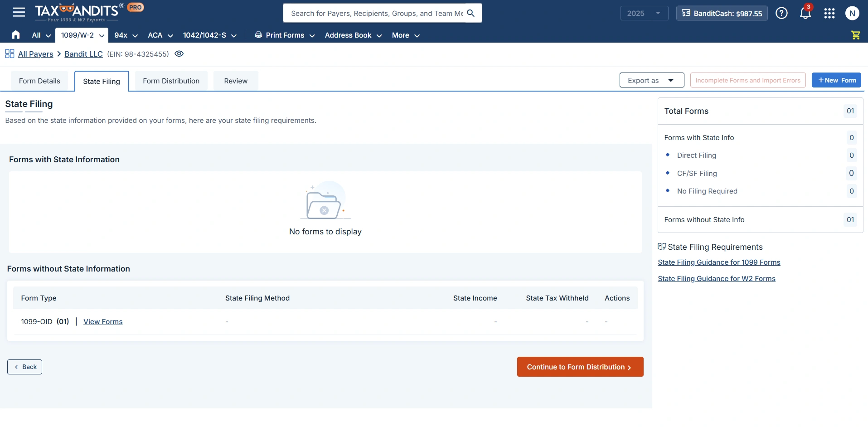The image size is (868, 427).
Task: Open the More menu dropdown
Action: [405, 35]
